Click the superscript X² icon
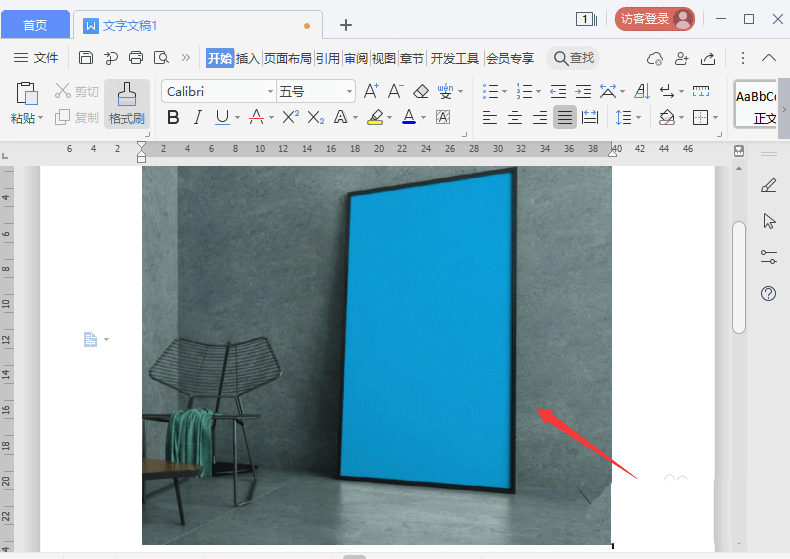This screenshot has width=790, height=559. (x=290, y=118)
